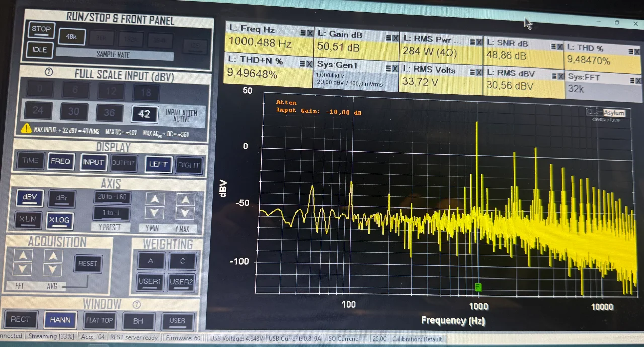
Task: Enable A weighting filter
Action: (150, 261)
